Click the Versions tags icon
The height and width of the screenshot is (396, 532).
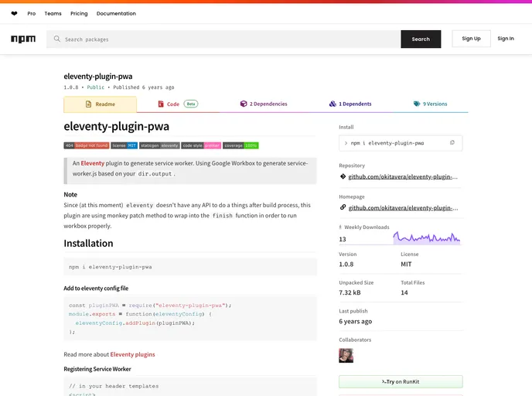417,104
